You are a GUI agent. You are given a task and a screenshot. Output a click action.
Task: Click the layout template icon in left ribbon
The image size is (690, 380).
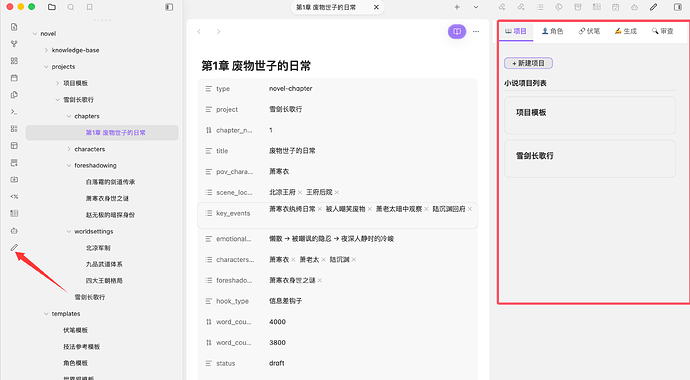[14, 146]
